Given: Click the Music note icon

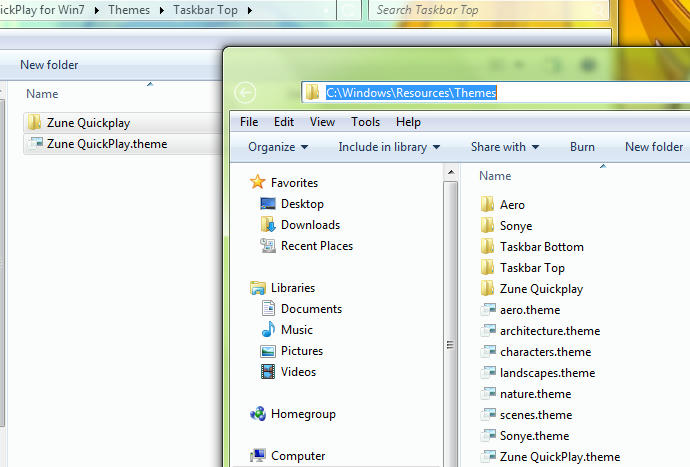Looking at the screenshot, I should 268,329.
